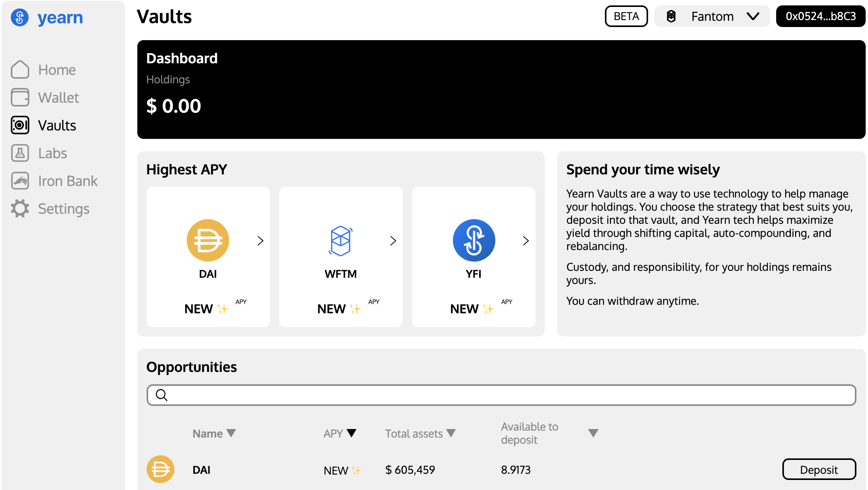Viewport: 868px width, 490px height.
Task: Click the BETA button
Action: 626,16
